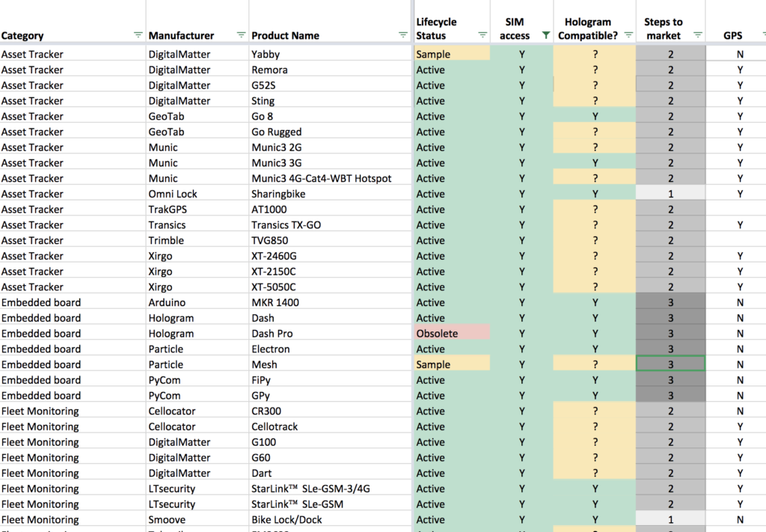The width and height of the screenshot is (766, 532).
Task: Open the Category column filter
Action: [x=138, y=35]
